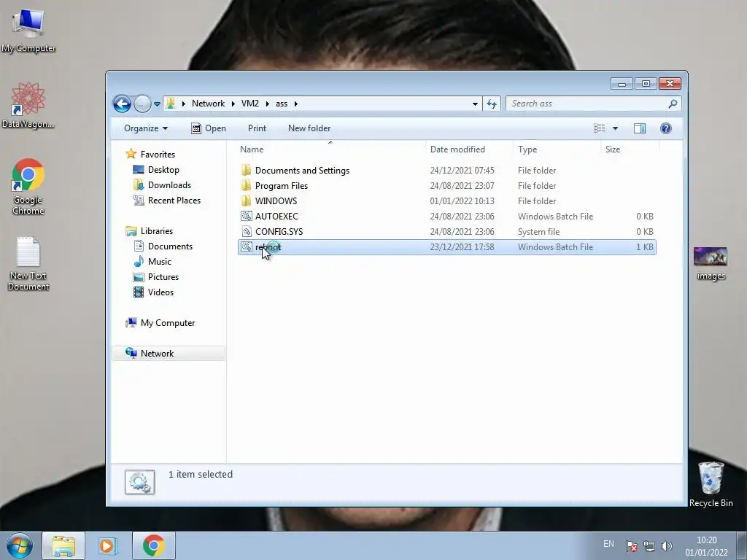Open the Documents library

170,246
